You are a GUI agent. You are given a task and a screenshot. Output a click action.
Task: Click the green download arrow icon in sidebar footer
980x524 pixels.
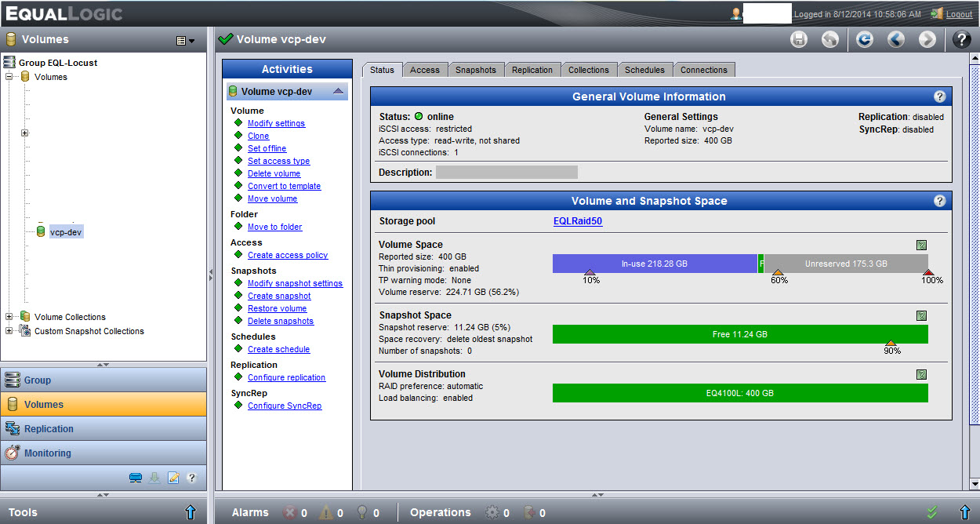click(x=154, y=477)
